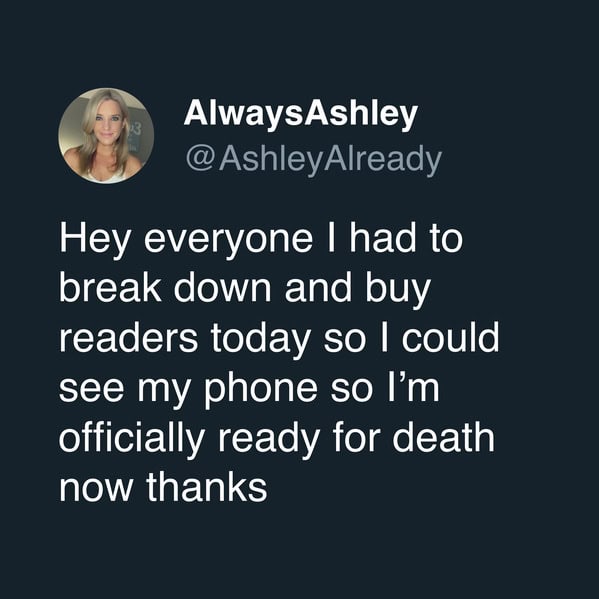The image size is (599, 599).
Task: Open AlwaysAshley's circular profile picture
Action: pos(106,136)
